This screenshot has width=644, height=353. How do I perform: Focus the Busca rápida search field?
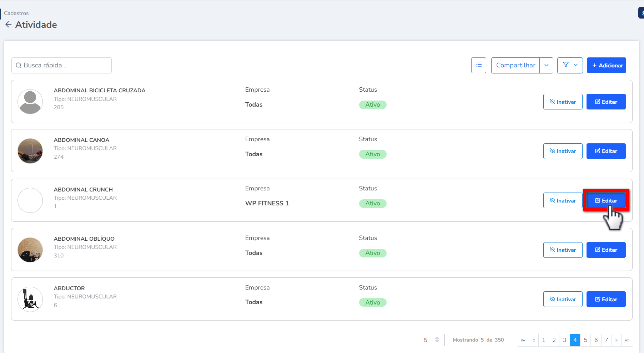61,65
